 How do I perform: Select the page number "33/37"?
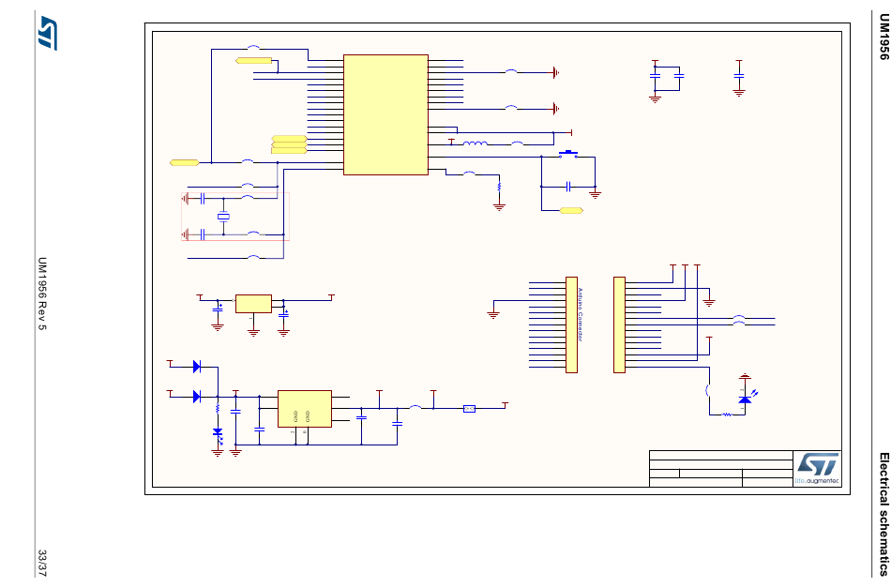(42, 563)
